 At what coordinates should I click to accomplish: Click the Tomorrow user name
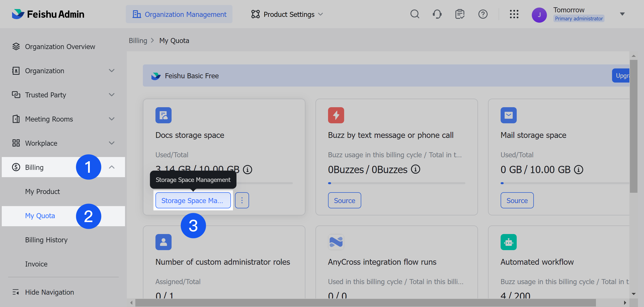[x=569, y=10]
